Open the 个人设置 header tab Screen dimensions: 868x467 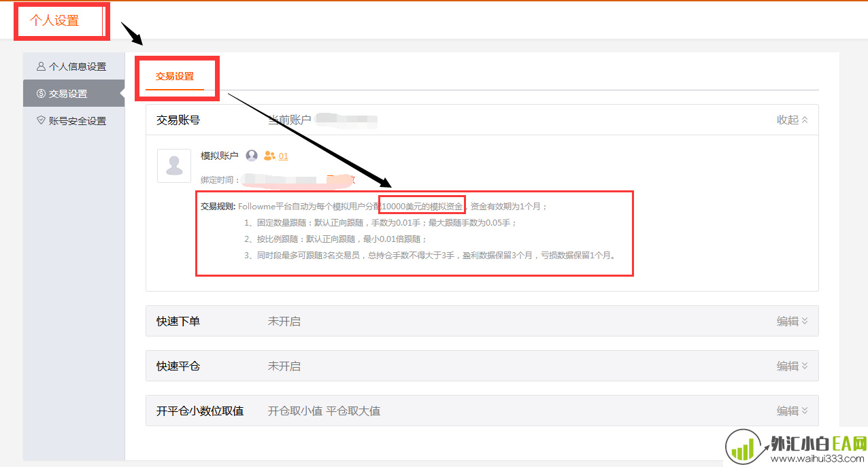pos(54,20)
